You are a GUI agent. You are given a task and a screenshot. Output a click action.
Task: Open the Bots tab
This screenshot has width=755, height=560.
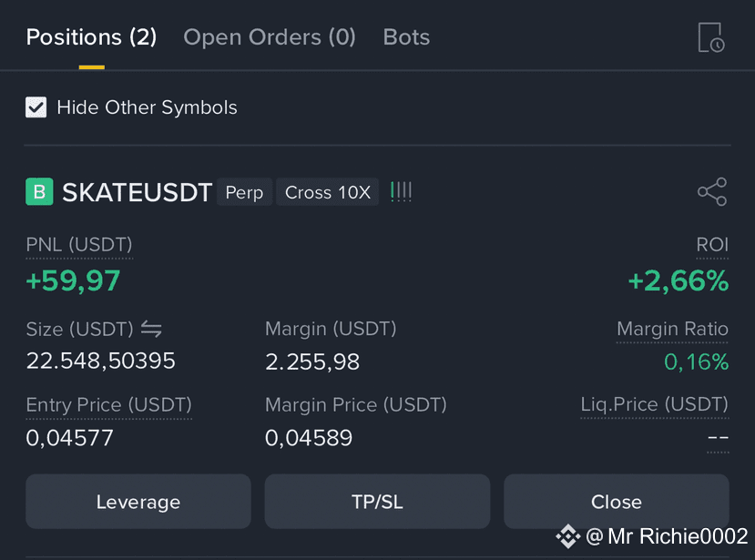[406, 37]
